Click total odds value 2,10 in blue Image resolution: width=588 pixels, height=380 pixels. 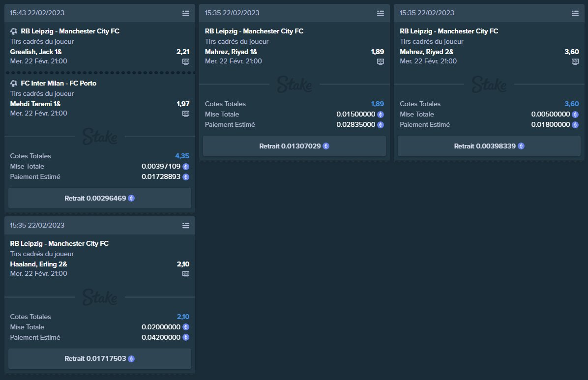click(x=183, y=317)
